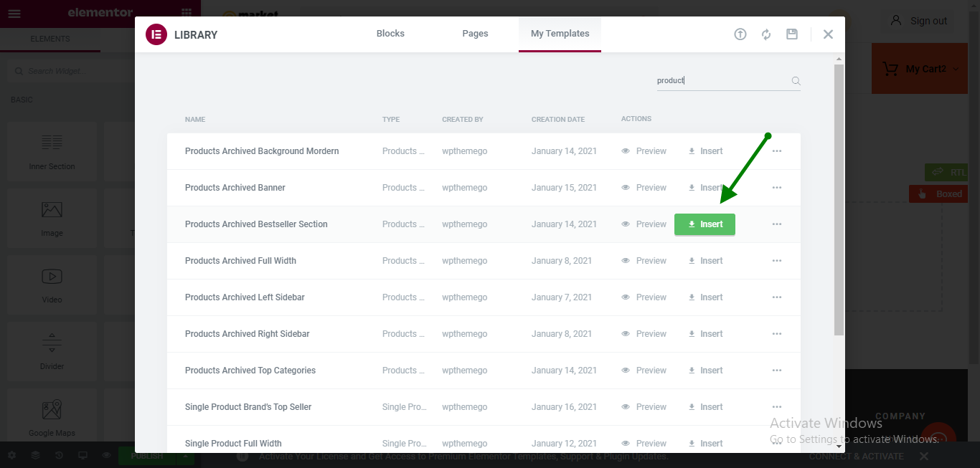Click the vertical scrollbar of the library

[839, 201]
